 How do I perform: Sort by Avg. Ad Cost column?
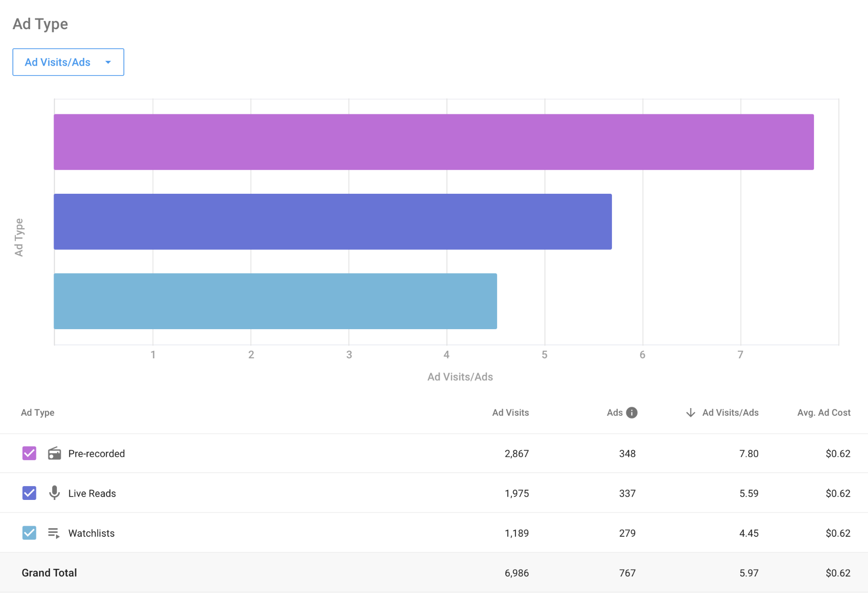click(823, 412)
